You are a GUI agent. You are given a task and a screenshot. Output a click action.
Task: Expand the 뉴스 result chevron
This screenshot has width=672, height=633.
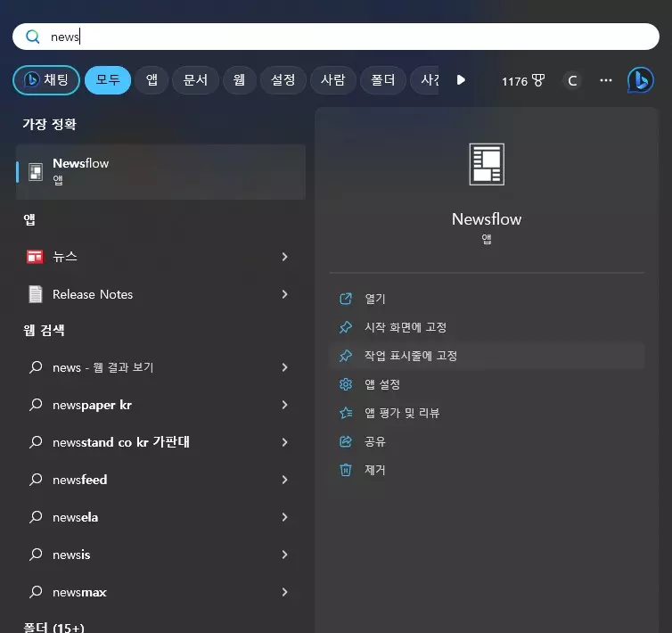point(284,257)
